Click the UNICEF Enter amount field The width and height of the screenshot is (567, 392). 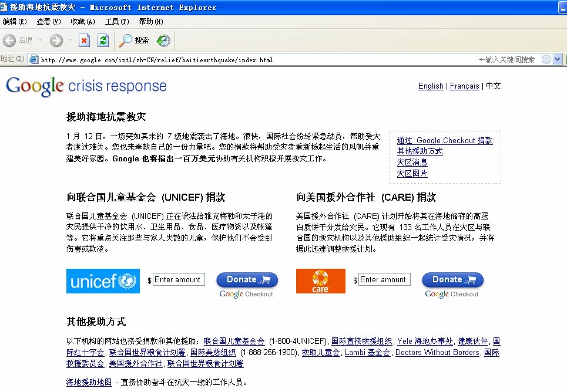click(179, 280)
